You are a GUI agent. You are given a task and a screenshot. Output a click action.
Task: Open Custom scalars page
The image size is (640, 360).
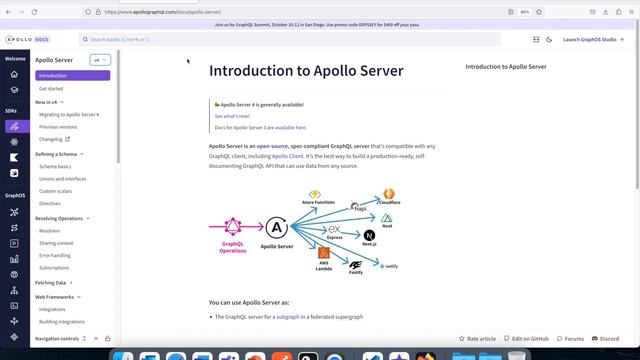pyautogui.click(x=56, y=191)
